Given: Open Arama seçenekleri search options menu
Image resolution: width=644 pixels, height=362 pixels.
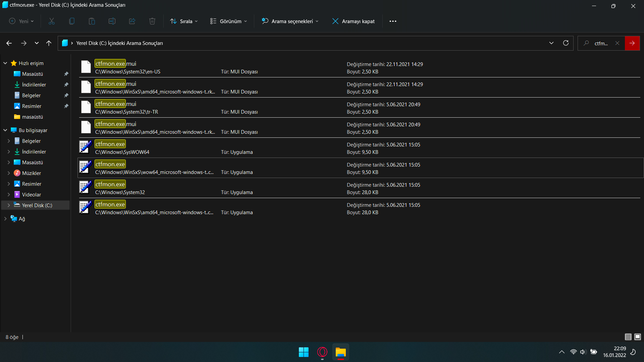Looking at the screenshot, I should pyautogui.click(x=290, y=21).
